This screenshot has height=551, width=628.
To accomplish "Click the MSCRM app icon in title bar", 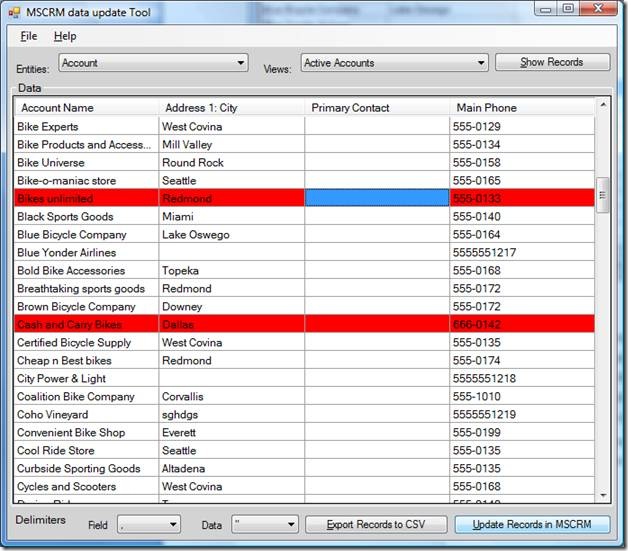I will click(13, 10).
